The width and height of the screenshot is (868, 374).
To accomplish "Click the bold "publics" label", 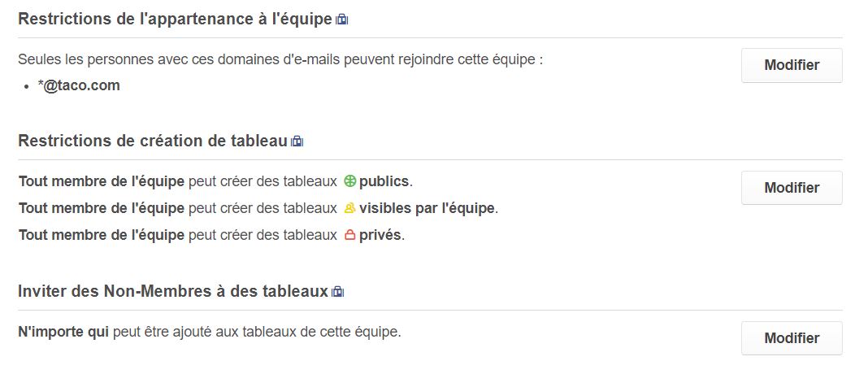I will pos(384,180).
